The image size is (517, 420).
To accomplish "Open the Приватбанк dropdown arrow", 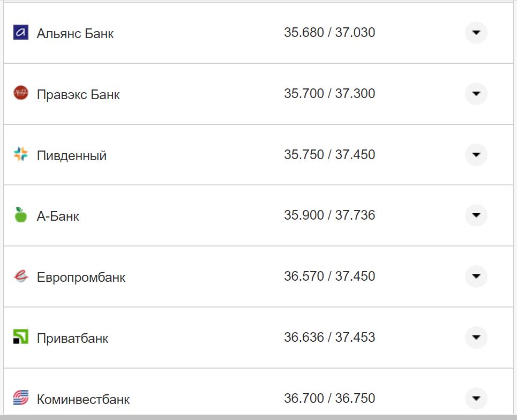I will [x=476, y=337].
